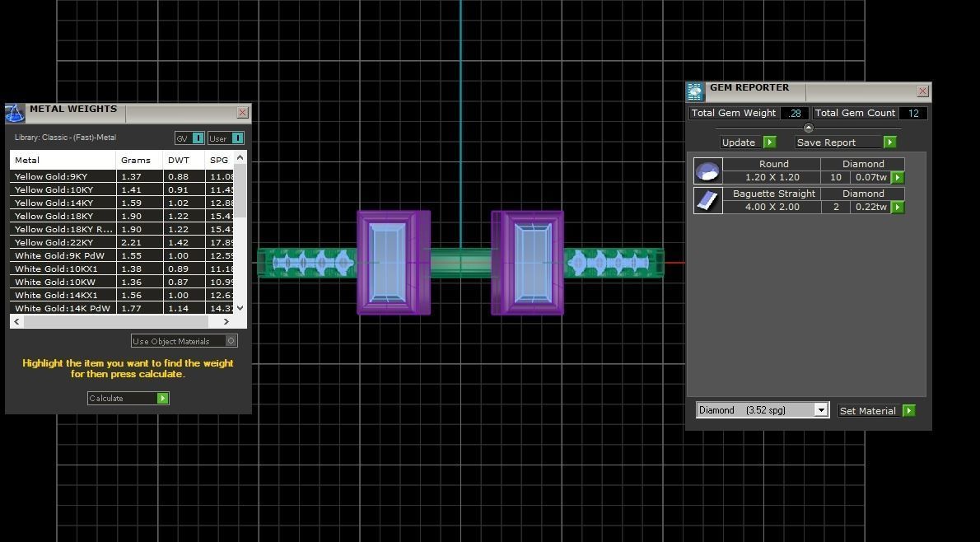This screenshot has width=980, height=542.
Task: Enable the Use Object Materials option
Action: (231, 341)
